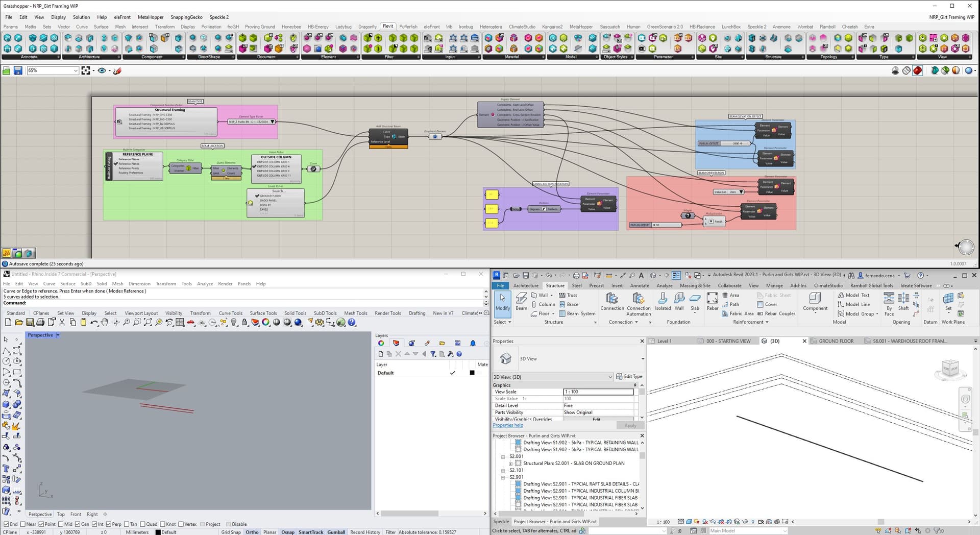Screen dimensions: 980x535
Task: Toggle Perp osnap checkbox
Action: tap(108, 524)
